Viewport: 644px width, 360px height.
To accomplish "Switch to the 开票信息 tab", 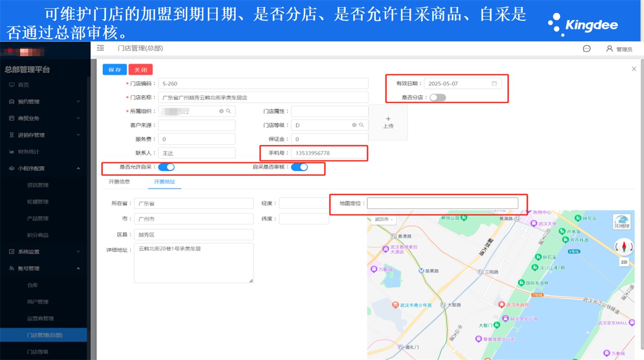I will [x=119, y=182].
